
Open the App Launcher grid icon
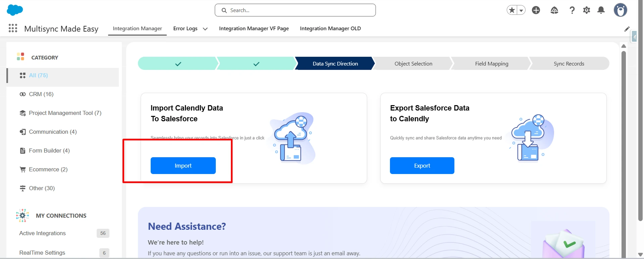tap(13, 28)
